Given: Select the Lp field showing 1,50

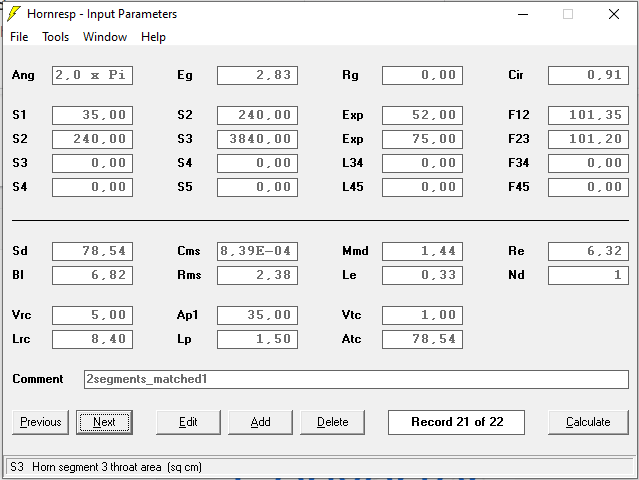Looking at the screenshot, I should coord(257,339).
